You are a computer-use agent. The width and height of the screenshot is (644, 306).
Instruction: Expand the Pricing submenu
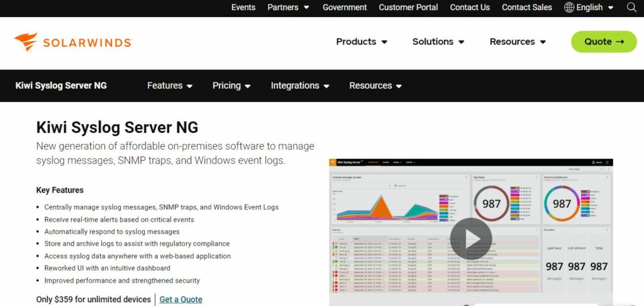(231, 86)
